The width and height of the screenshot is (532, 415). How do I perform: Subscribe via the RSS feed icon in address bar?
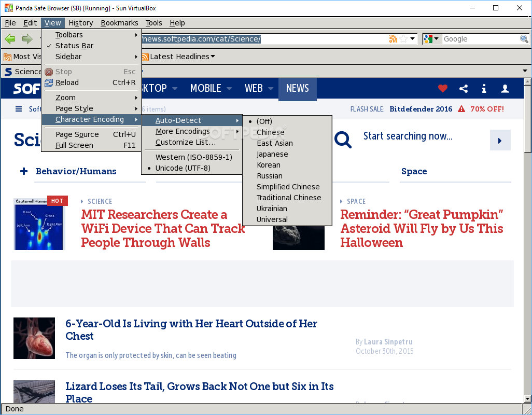tap(393, 39)
